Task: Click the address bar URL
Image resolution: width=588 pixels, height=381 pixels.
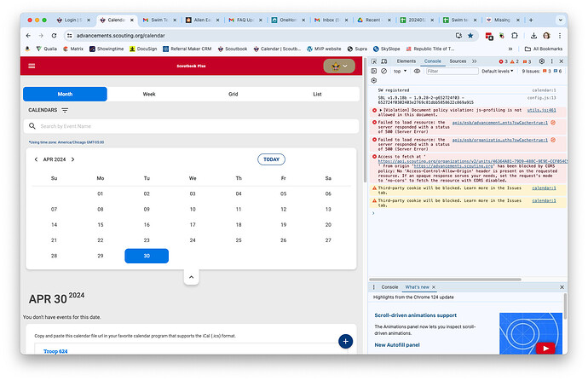Action: pyautogui.click(x=121, y=36)
